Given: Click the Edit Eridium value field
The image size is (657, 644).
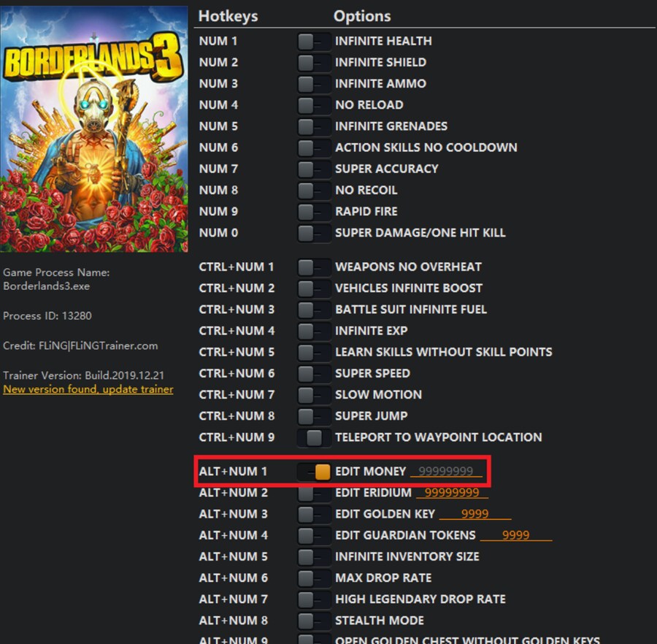Looking at the screenshot, I should coord(452,493).
